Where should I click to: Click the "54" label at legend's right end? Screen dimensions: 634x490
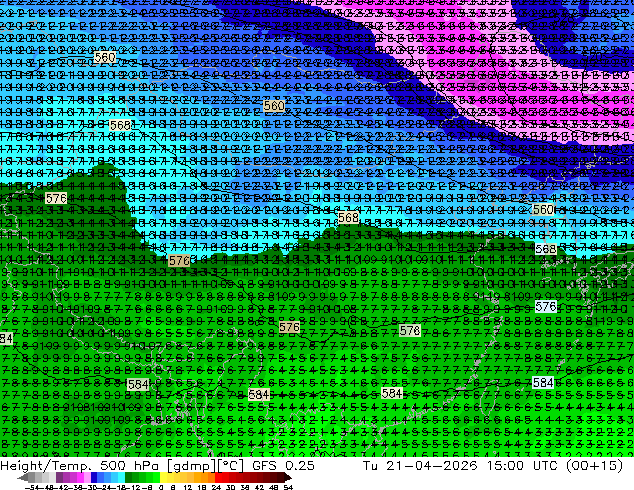[288, 487]
